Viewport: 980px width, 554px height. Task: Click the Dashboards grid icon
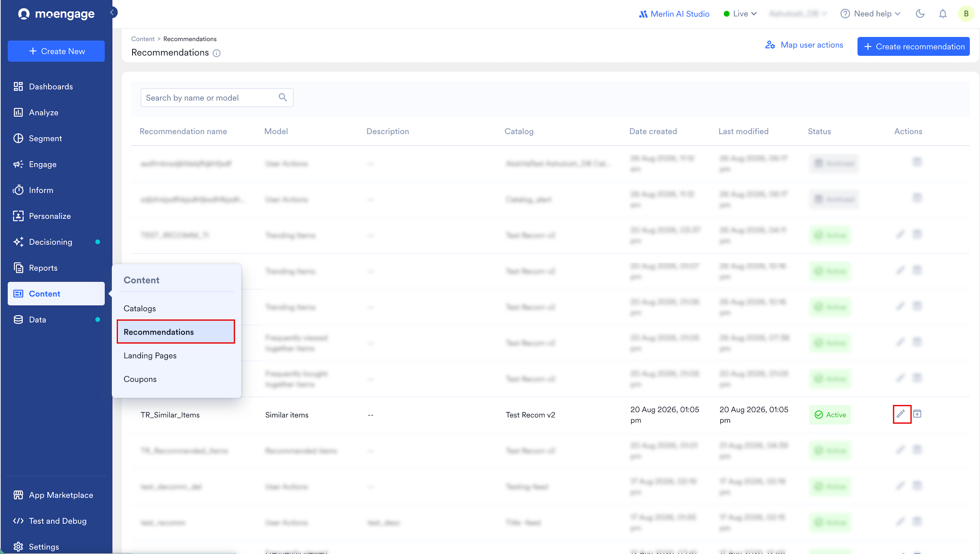(x=18, y=86)
